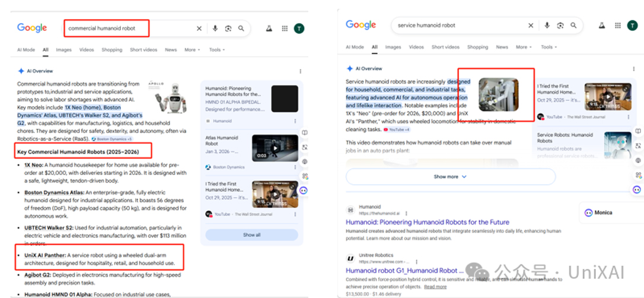The image size is (644, 298).
Task: Open Search Labs flask in service robot window
Action: pyautogui.click(x=602, y=26)
